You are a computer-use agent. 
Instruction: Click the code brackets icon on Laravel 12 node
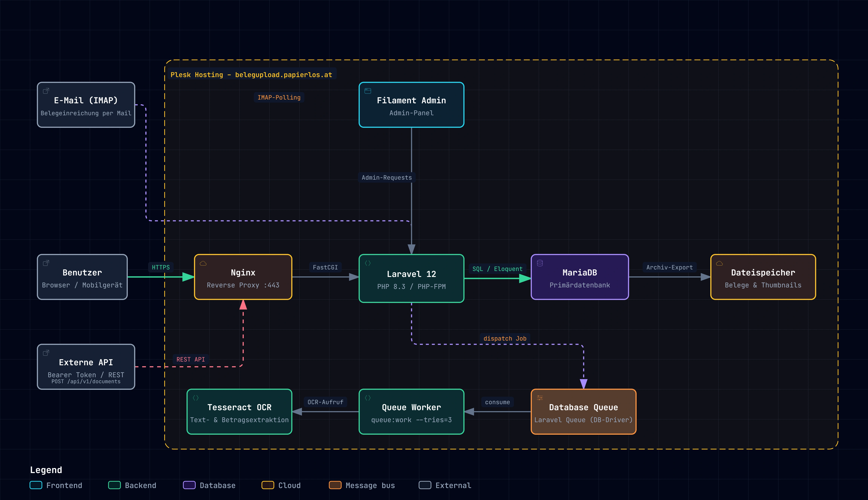368,263
